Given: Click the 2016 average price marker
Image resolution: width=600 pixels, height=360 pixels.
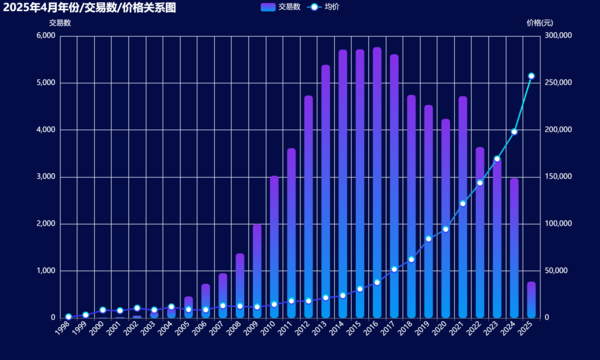Looking at the screenshot, I should click(377, 282).
